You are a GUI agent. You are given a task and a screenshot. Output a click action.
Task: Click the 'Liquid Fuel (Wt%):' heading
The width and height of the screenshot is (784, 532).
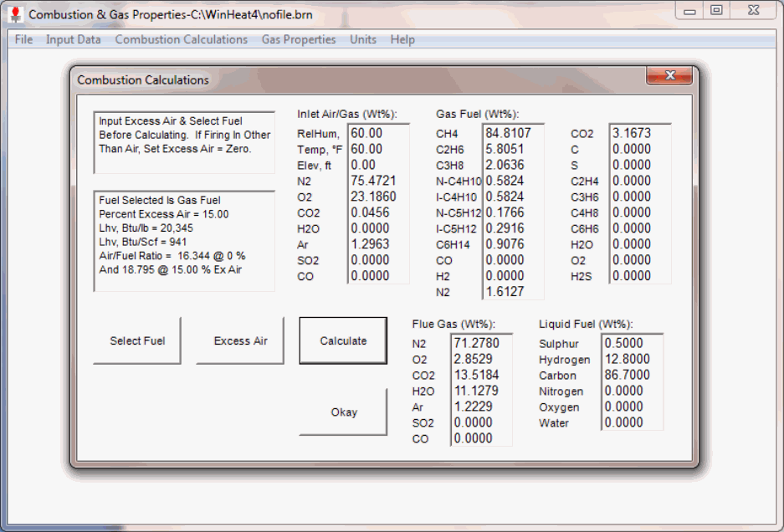click(586, 324)
